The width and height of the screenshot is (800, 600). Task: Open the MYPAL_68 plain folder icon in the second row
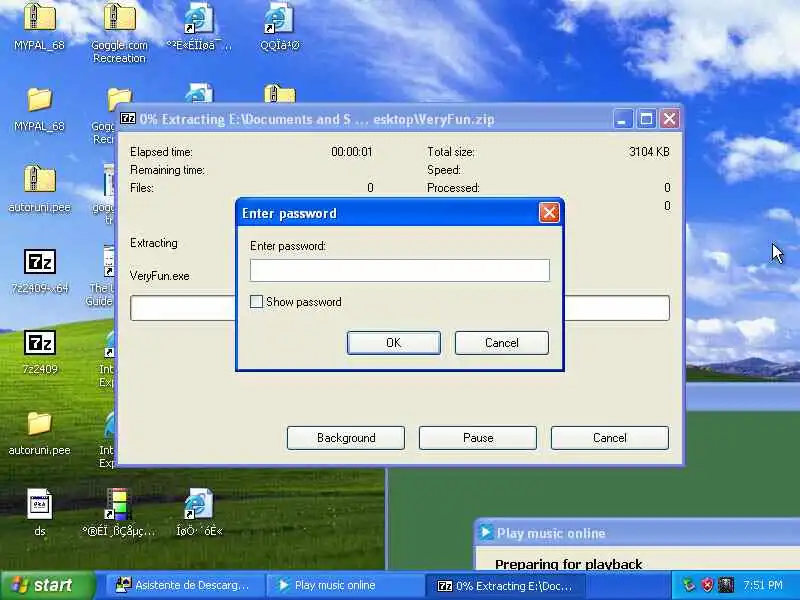point(39,99)
